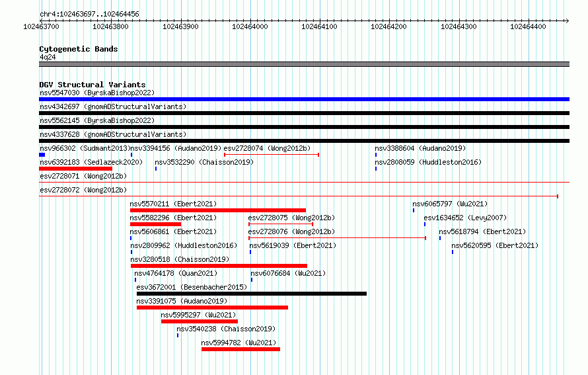
Task: Click nsv3280518 (Chaisson2019) label
Action: tap(180, 259)
